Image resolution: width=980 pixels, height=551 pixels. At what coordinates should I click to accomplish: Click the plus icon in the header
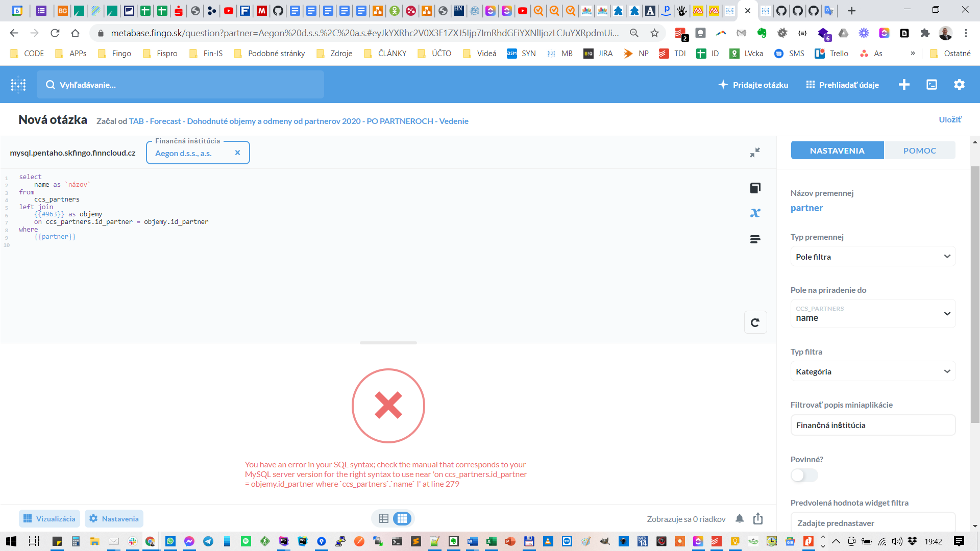904,85
